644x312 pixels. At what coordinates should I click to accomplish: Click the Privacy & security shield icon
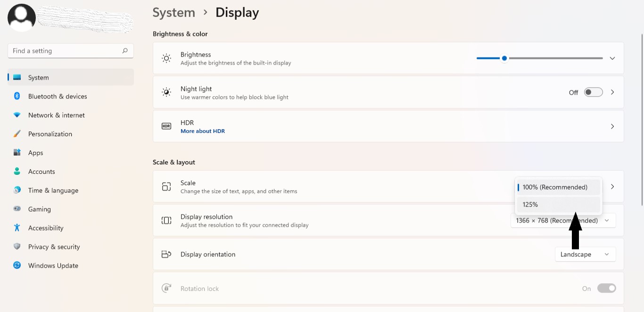[x=17, y=246]
